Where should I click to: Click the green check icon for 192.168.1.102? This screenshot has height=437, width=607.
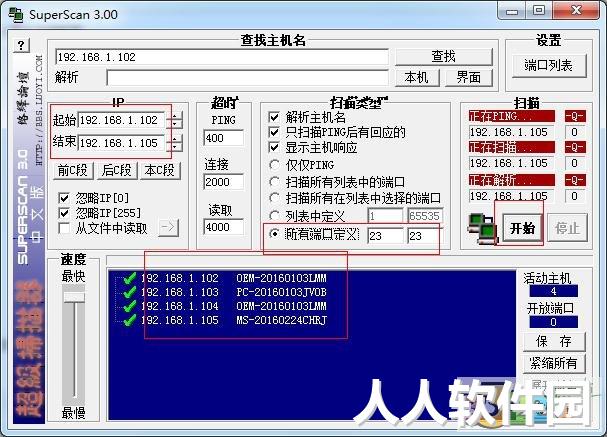coord(129,278)
